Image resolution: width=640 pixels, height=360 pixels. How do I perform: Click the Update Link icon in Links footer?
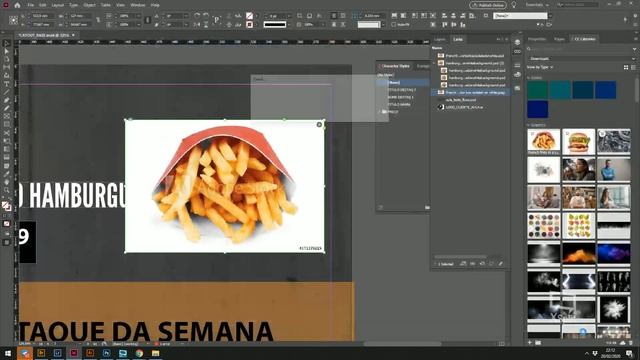tap(491, 264)
